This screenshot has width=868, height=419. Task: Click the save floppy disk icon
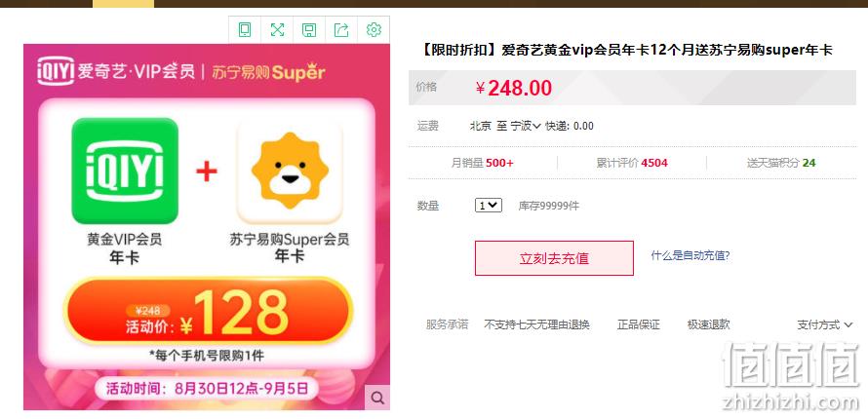[x=309, y=30]
